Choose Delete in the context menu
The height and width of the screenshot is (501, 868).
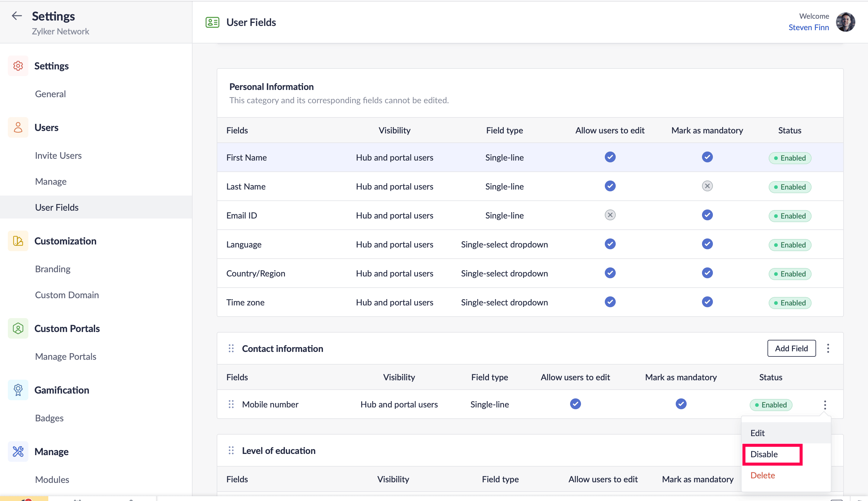763,475
